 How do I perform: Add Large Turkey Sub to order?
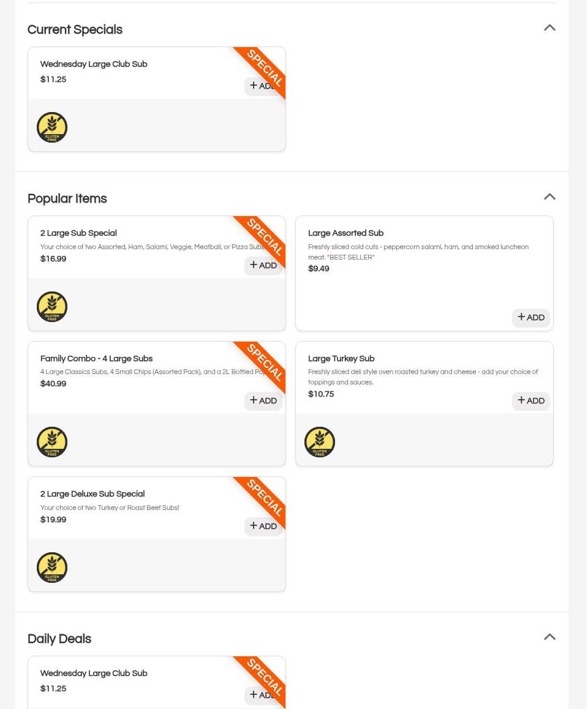pos(530,401)
